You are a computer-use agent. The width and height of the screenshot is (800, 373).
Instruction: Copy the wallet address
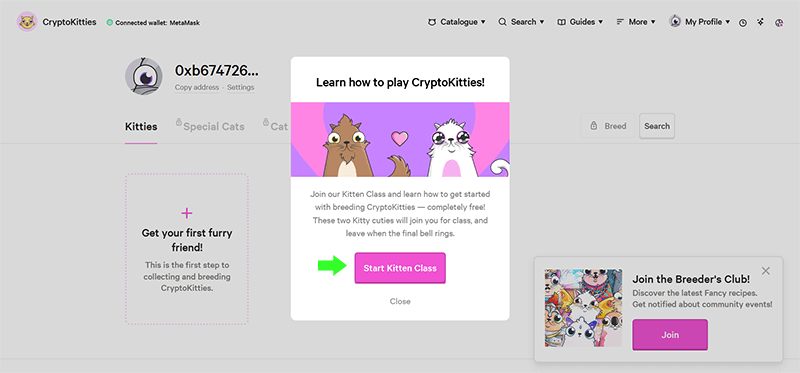click(x=197, y=87)
